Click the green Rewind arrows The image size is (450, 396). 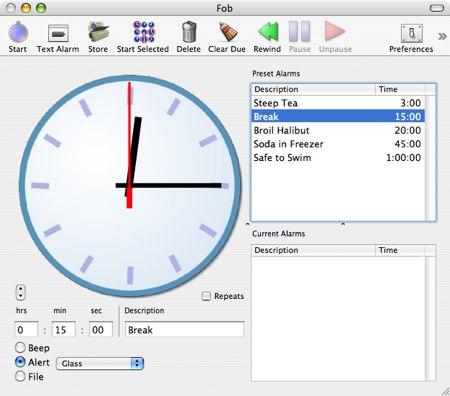coord(268,32)
